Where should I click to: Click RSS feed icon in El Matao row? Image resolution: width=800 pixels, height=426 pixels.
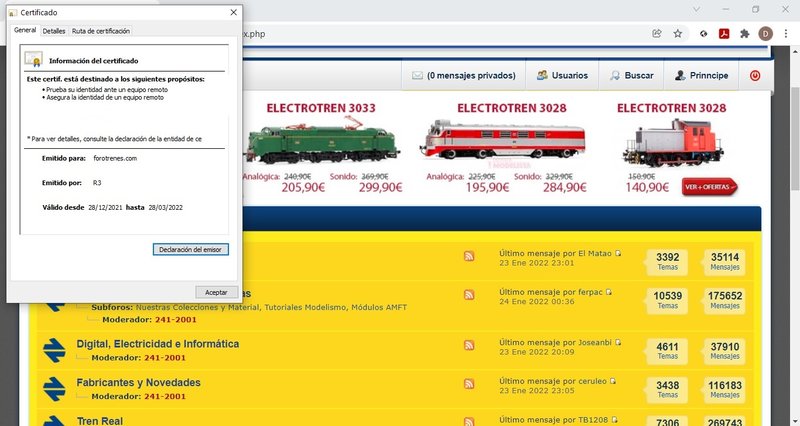click(469, 256)
